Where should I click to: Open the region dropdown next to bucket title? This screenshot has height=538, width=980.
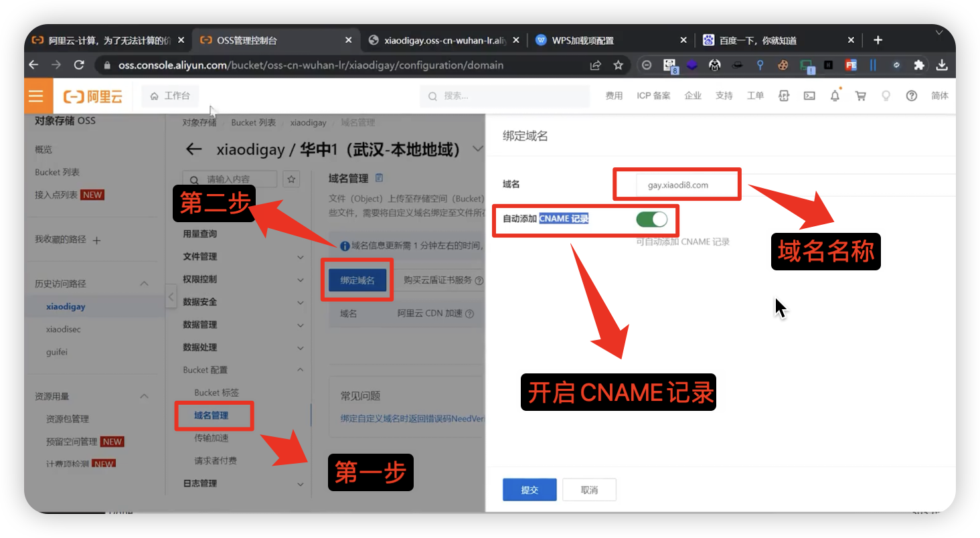pos(477,149)
